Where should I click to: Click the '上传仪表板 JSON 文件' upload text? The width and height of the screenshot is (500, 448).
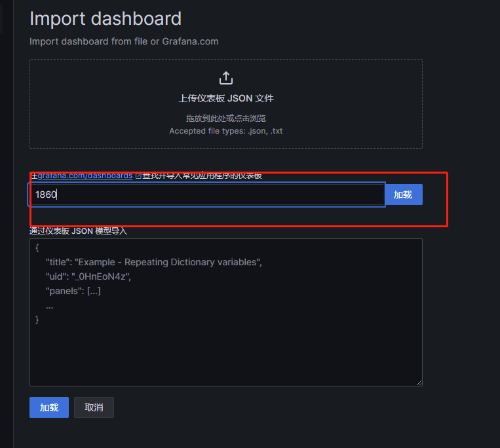tap(226, 98)
